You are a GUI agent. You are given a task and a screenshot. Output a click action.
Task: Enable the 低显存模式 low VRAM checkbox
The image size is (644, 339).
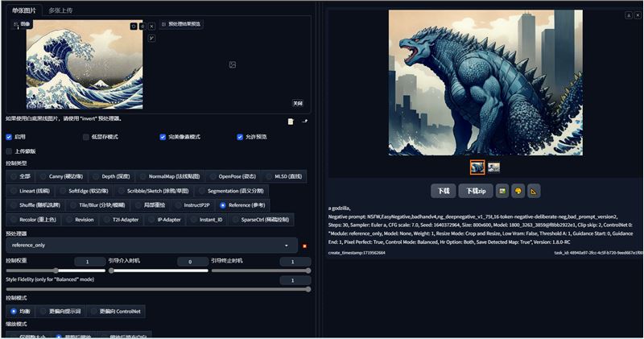pyautogui.click(x=86, y=137)
